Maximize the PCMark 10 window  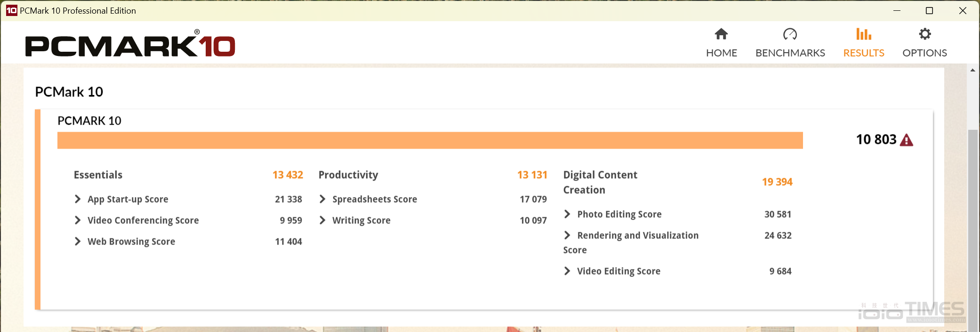[929, 10]
